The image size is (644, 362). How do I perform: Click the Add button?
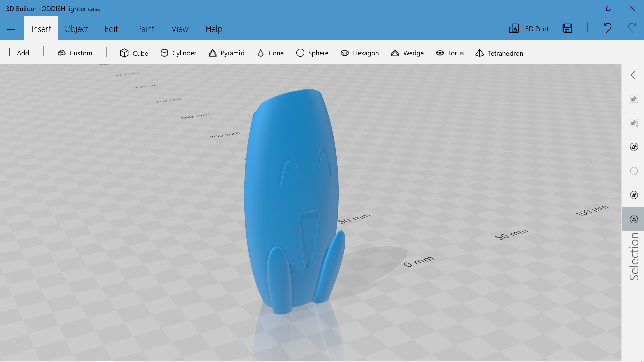coord(18,53)
